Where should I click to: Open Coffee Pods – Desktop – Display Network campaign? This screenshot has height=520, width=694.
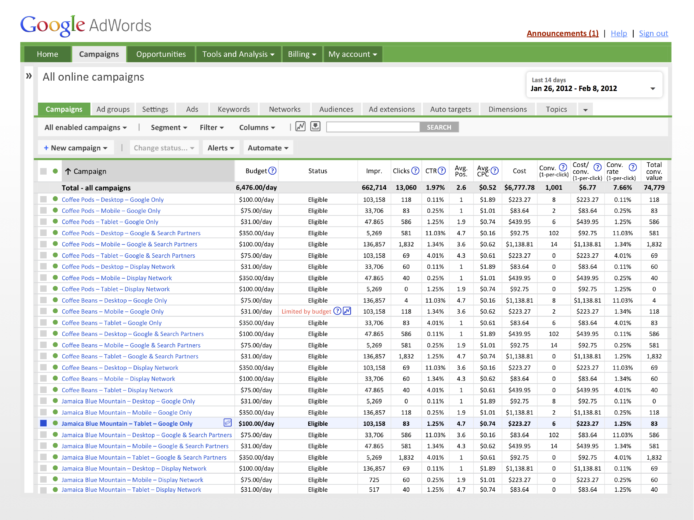[x=118, y=266]
